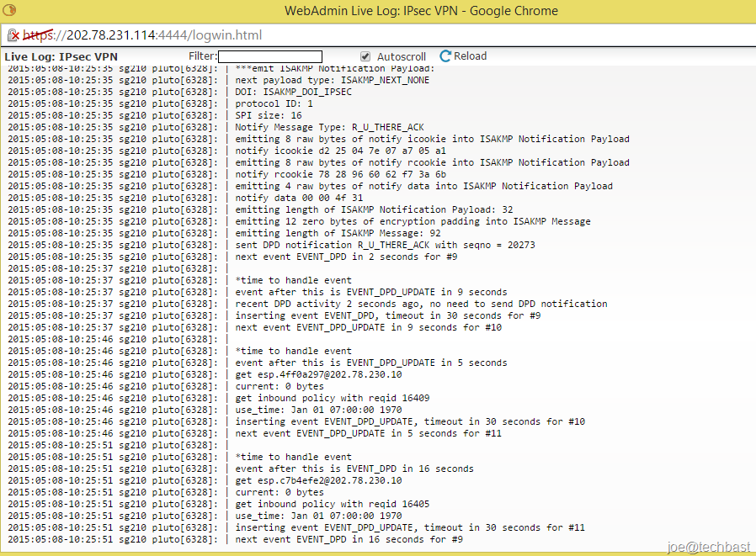The image size is (756, 556).
Task: Click line 'emitting 12 zero bytes of encryption padding'
Action: (413, 221)
